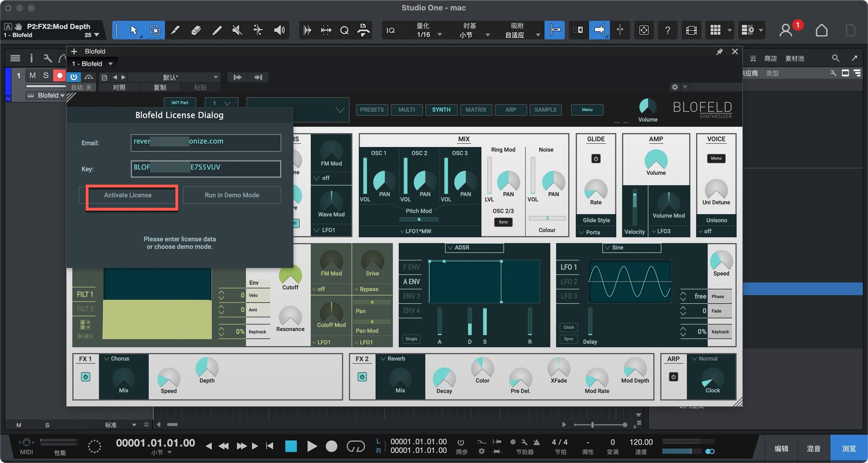Click the Reverb Decay knob
The height and width of the screenshot is (463, 868).
click(x=444, y=378)
